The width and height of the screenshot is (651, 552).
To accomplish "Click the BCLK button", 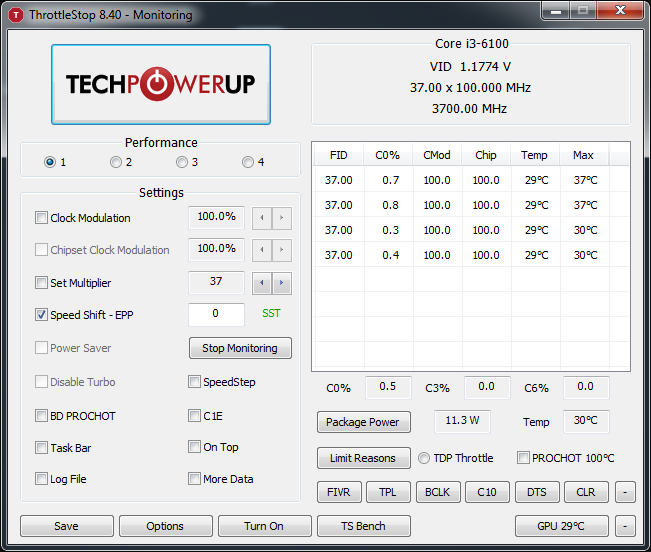I will click(438, 492).
